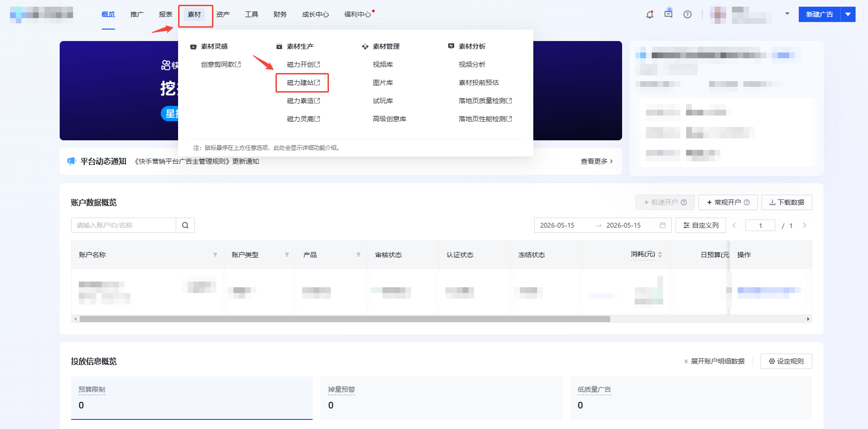Open the 快手营销平台广告主管理规则 notice link
868x429 pixels.
tap(197, 161)
